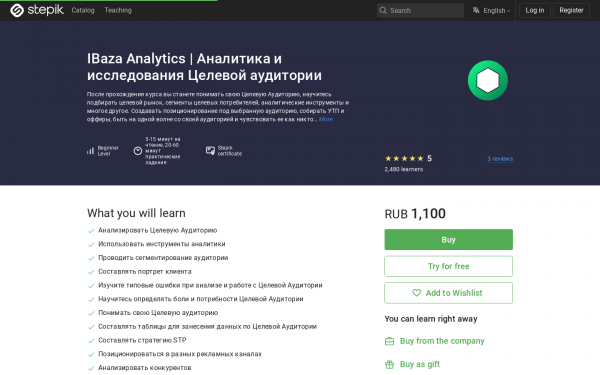This screenshot has height=375, width=600.
Task: Click the green hexagon course logo
Action: tap(488, 80)
